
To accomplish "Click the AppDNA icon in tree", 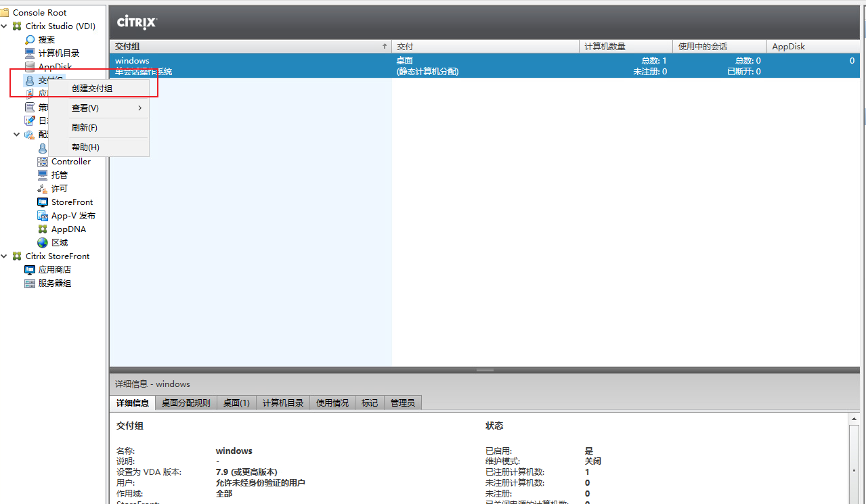I will (43, 229).
